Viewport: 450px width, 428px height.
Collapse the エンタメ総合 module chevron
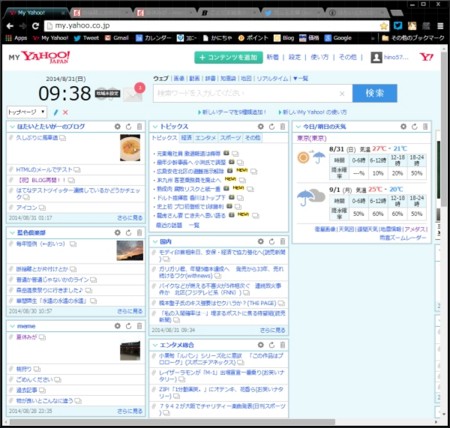click(x=155, y=345)
